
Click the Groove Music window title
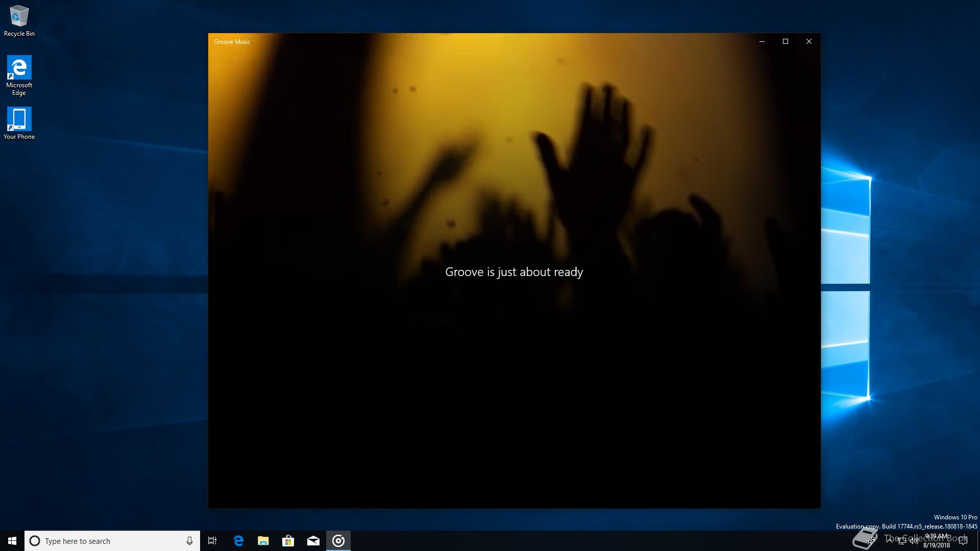(x=232, y=42)
